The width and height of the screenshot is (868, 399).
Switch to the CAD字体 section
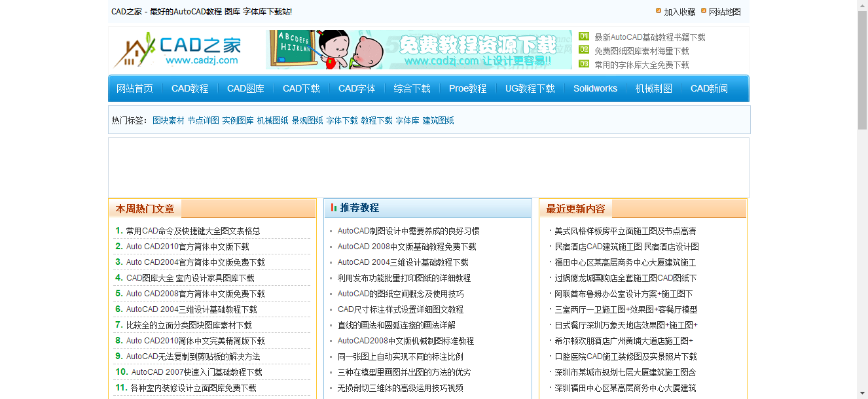(357, 88)
